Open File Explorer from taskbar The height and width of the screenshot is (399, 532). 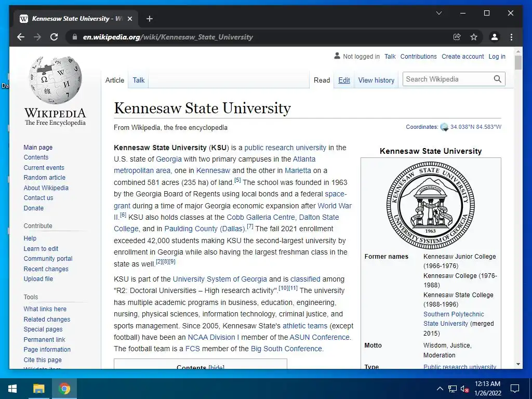pos(38,389)
